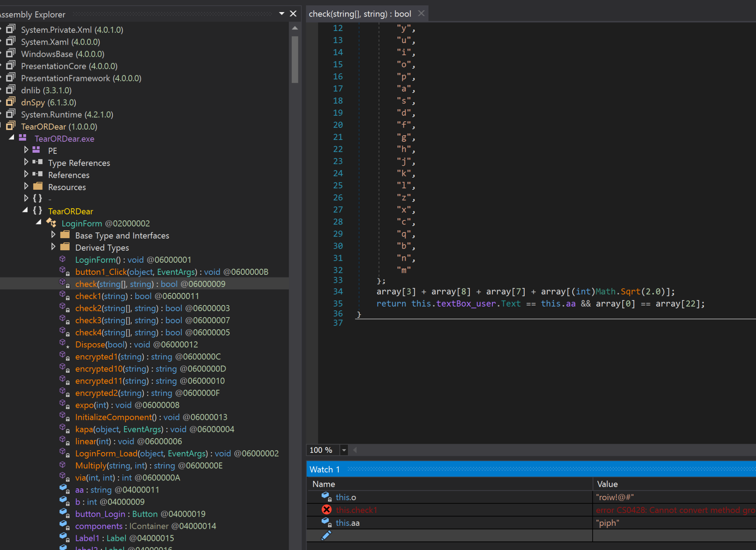Screen dimensions: 756x550
Task: Close the check method code tab
Action: click(421, 14)
